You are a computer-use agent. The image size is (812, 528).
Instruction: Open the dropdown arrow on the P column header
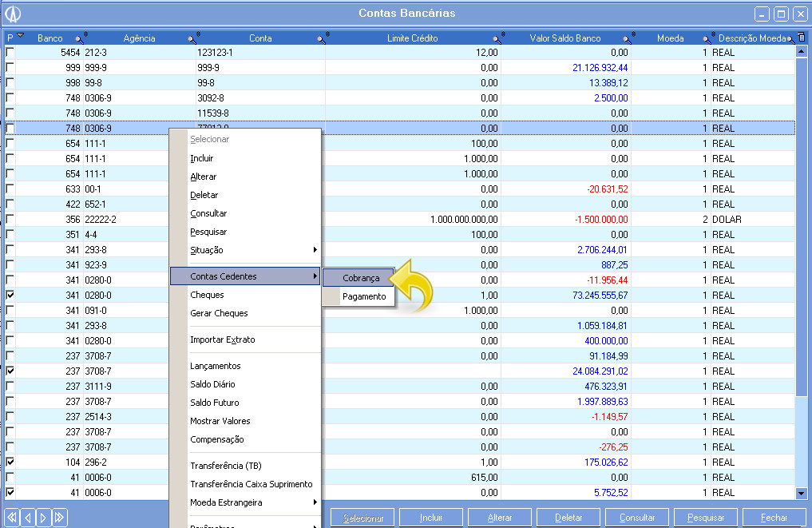point(21,36)
